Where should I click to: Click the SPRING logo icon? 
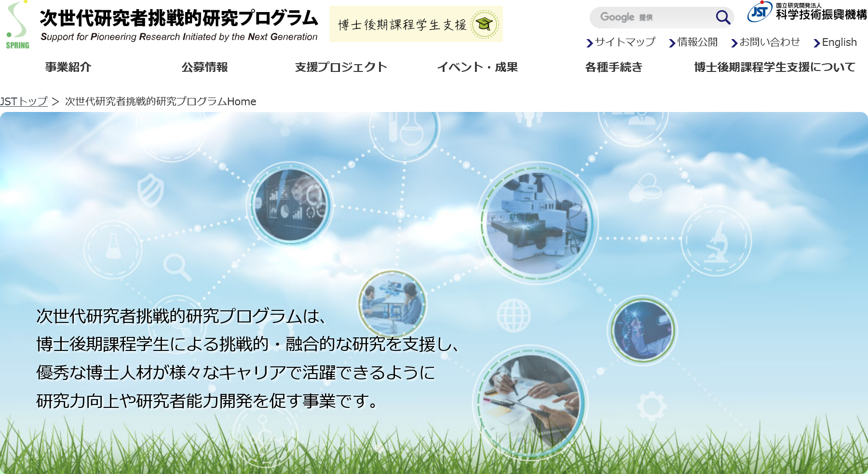(x=17, y=25)
